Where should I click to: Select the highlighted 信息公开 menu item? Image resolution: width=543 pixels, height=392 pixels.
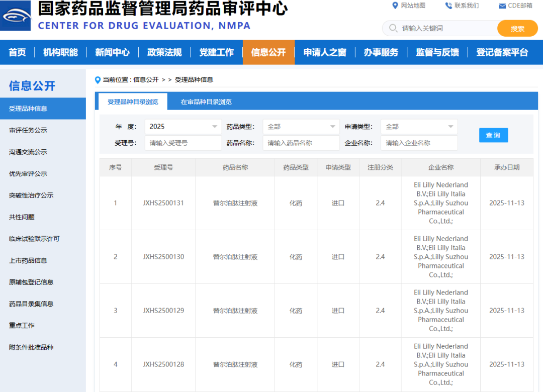268,52
